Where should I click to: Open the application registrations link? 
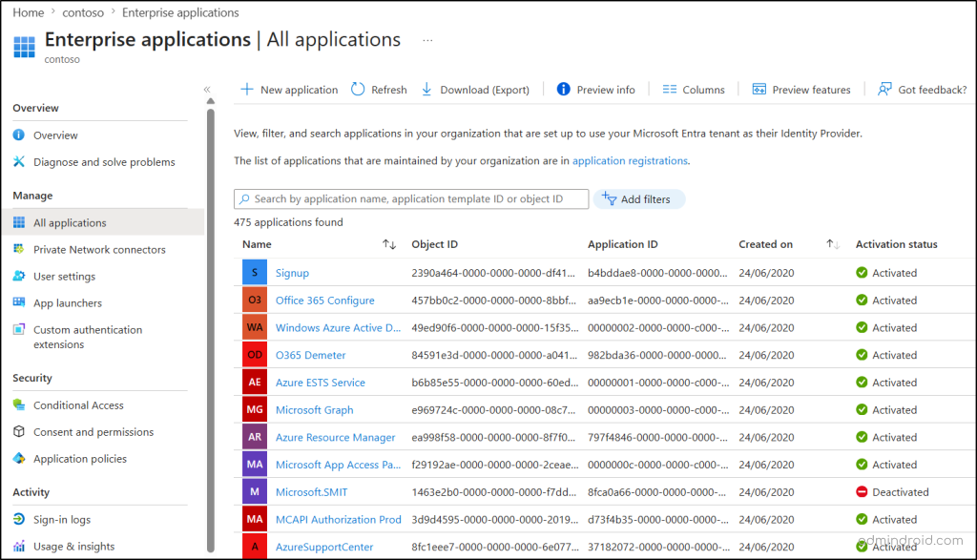tap(630, 160)
